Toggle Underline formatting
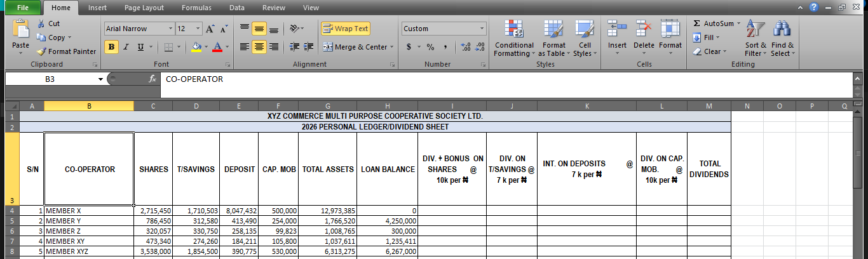Viewport: 868px width, 259px height. (140, 47)
